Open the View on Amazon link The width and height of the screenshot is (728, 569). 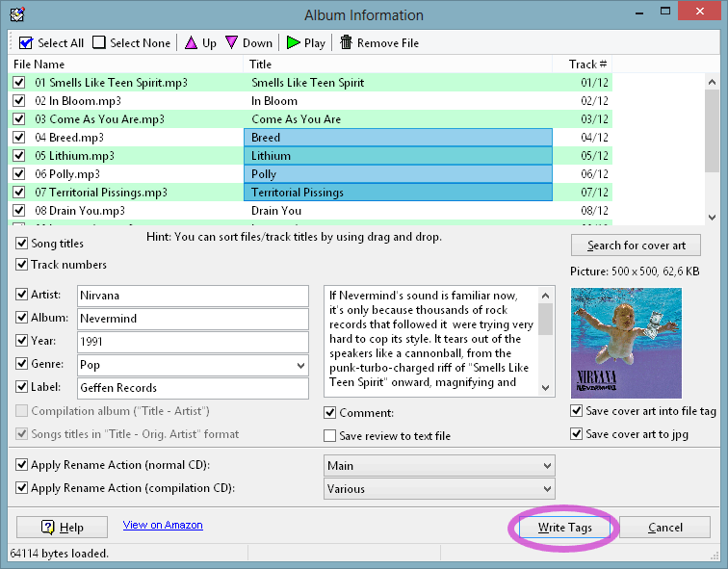(x=163, y=525)
